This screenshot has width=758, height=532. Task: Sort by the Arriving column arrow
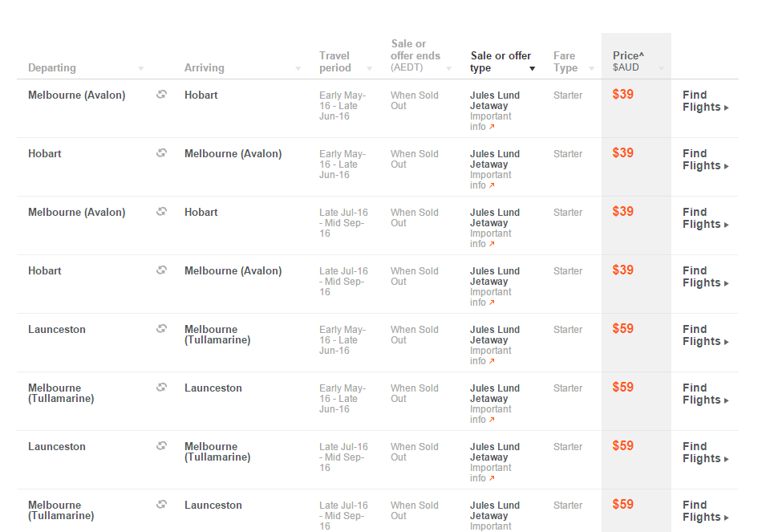[298, 69]
